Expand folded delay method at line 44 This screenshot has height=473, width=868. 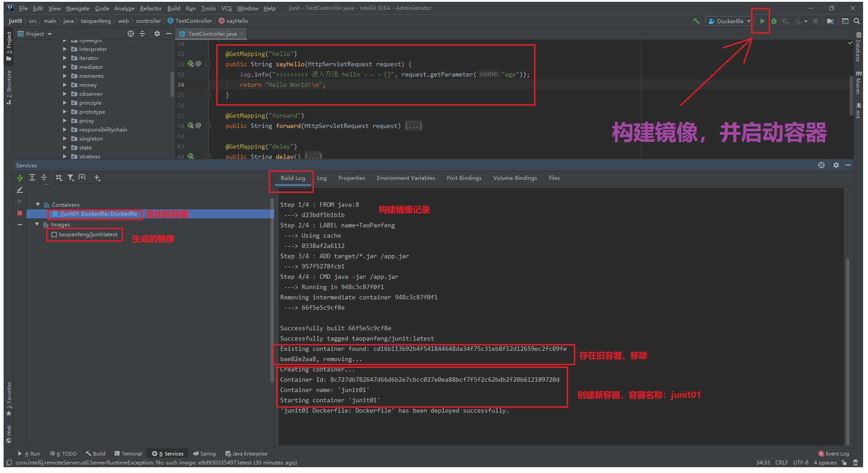pyautogui.click(x=208, y=157)
